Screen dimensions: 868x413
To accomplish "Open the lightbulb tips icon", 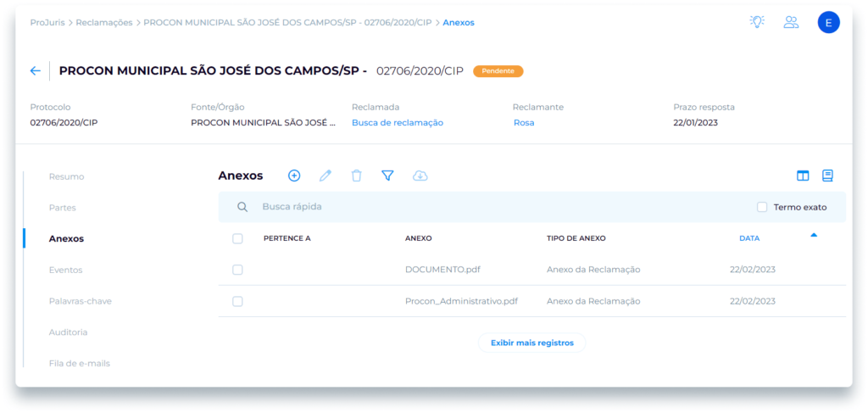I will 757,23.
